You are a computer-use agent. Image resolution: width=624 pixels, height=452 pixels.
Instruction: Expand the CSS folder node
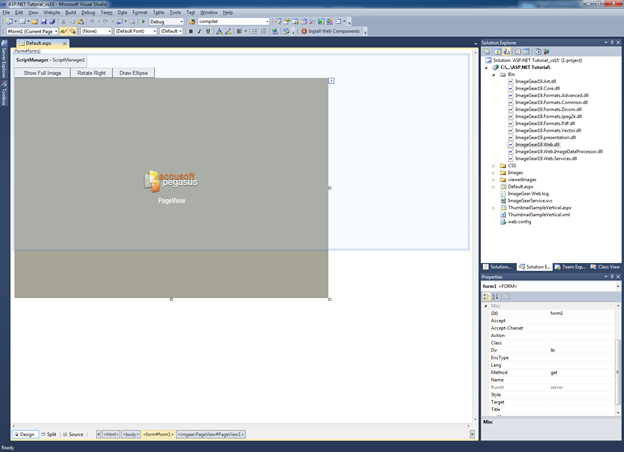click(494, 166)
